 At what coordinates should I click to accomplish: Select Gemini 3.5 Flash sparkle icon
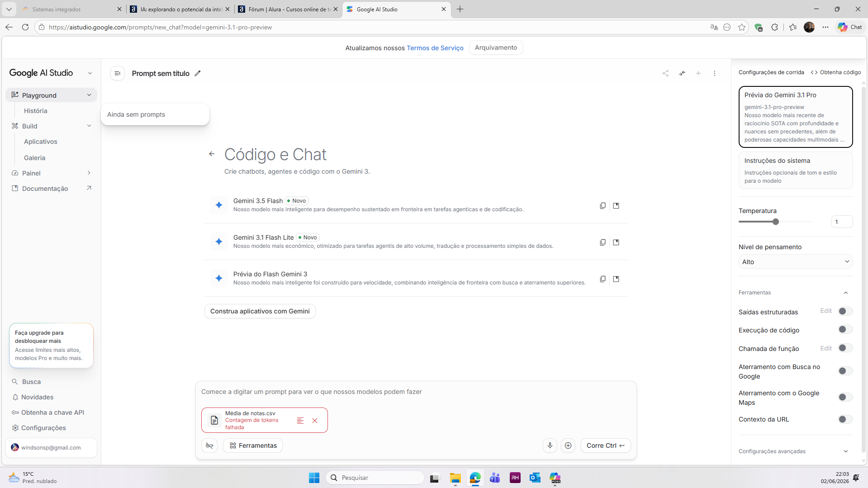pos(219,205)
